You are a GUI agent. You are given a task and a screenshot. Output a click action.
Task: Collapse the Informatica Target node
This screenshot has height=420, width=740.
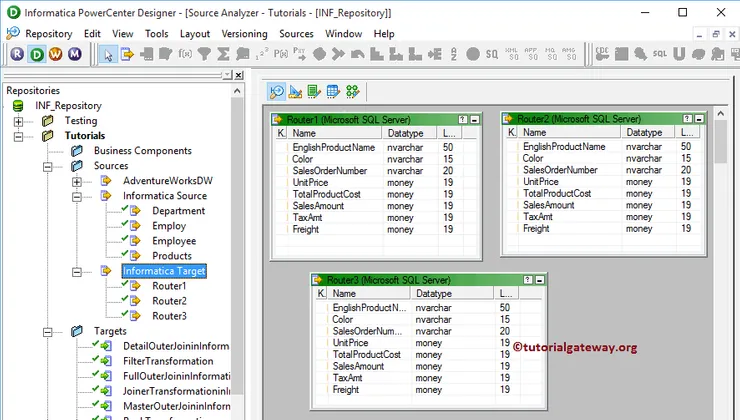coord(76,272)
